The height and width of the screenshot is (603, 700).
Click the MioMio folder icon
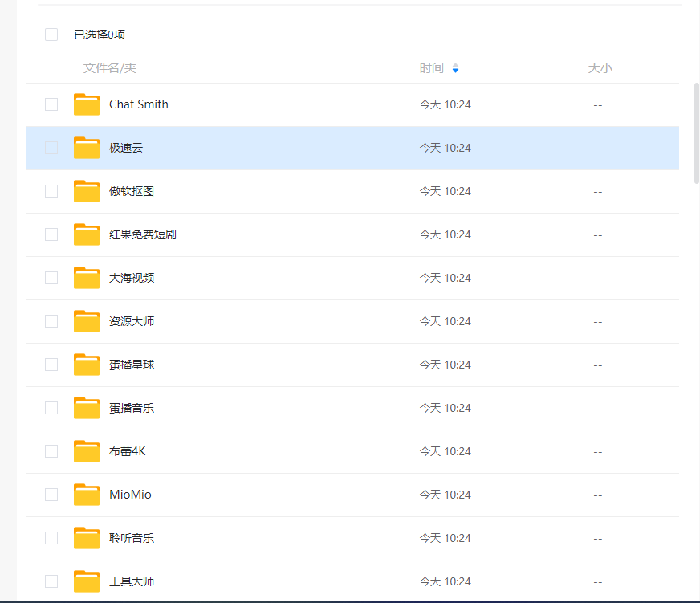click(x=87, y=495)
